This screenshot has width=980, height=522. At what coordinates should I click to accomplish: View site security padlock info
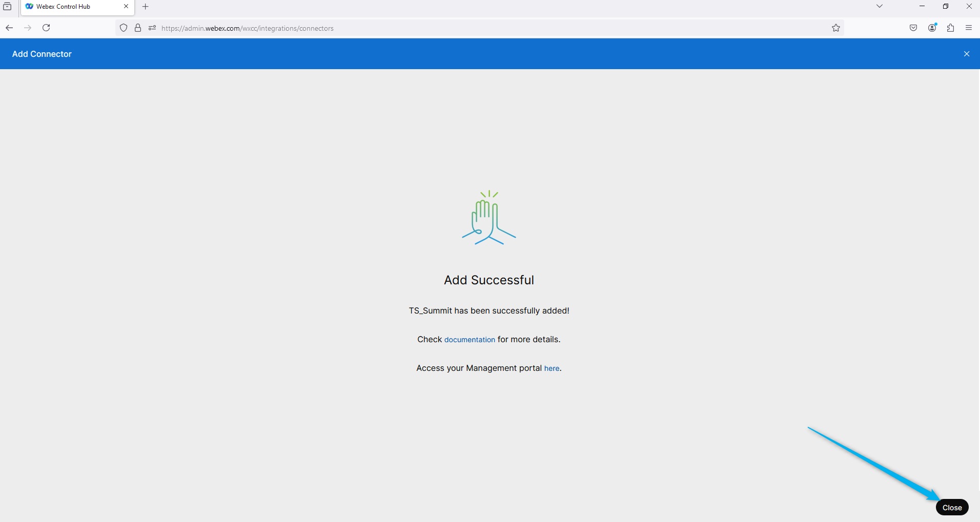point(138,28)
